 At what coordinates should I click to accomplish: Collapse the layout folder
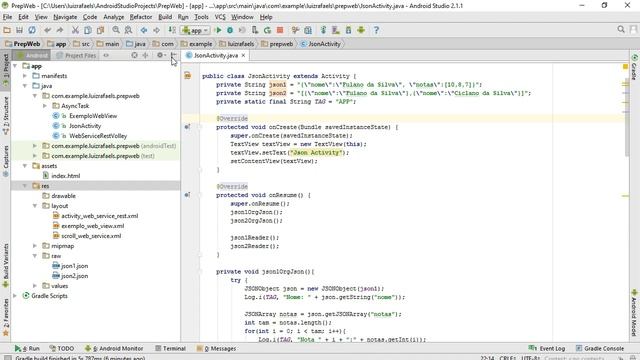(x=35, y=206)
